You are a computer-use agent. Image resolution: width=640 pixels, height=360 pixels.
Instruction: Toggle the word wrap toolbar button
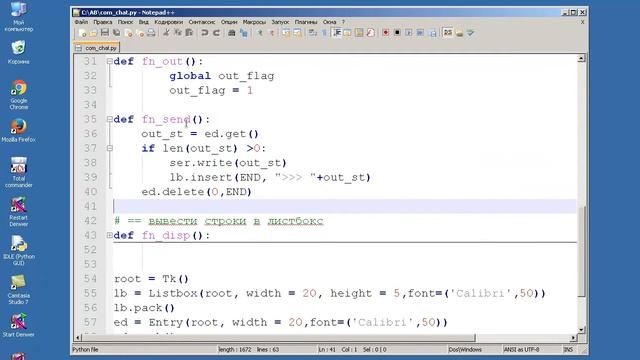pos(312,33)
